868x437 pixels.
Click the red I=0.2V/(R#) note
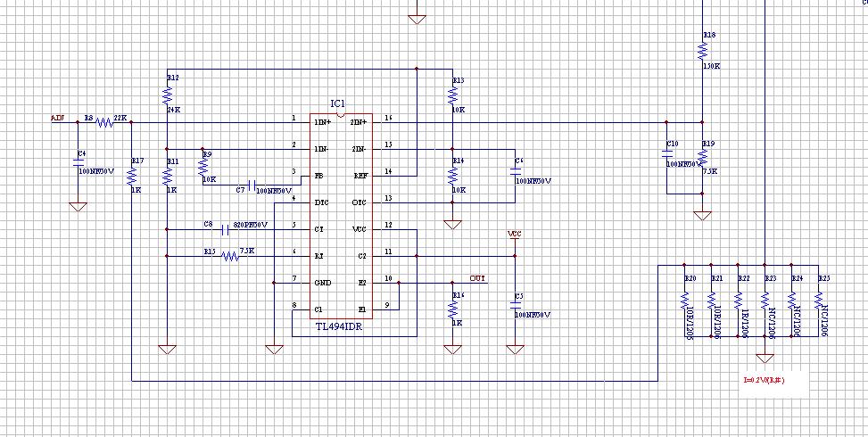(764, 380)
